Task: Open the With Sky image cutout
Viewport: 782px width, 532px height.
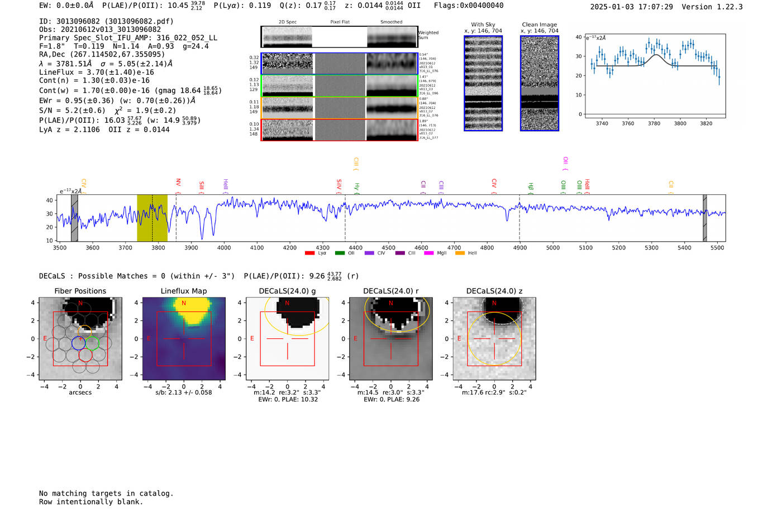Action: click(483, 83)
